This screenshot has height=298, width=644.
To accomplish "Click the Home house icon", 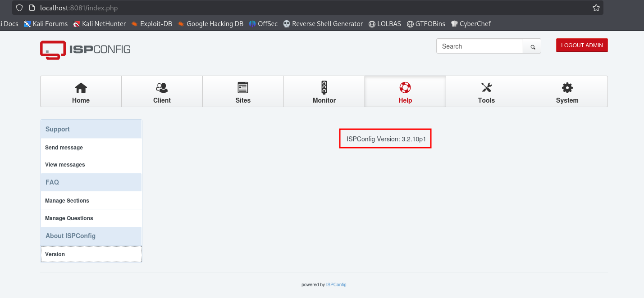I will click(x=81, y=87).
